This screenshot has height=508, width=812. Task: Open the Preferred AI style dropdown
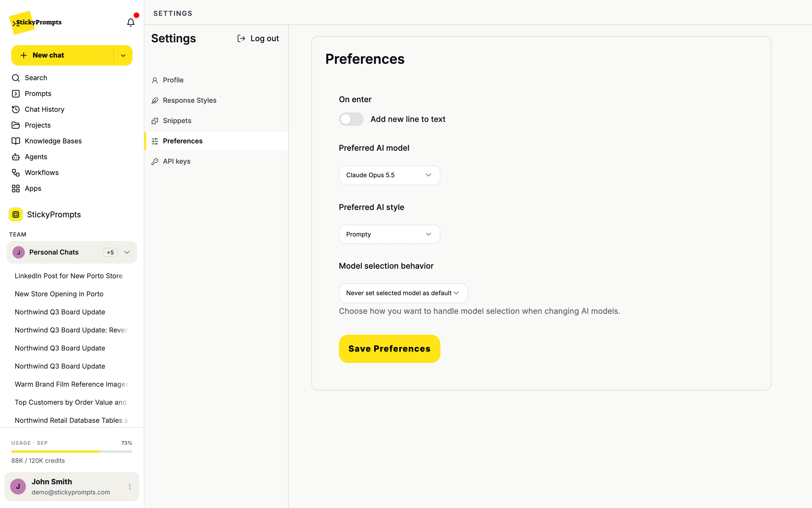point(389,234)
